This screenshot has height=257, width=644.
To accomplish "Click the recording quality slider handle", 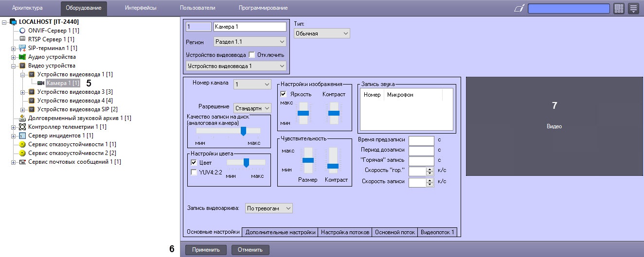I will tap(243, 131).
